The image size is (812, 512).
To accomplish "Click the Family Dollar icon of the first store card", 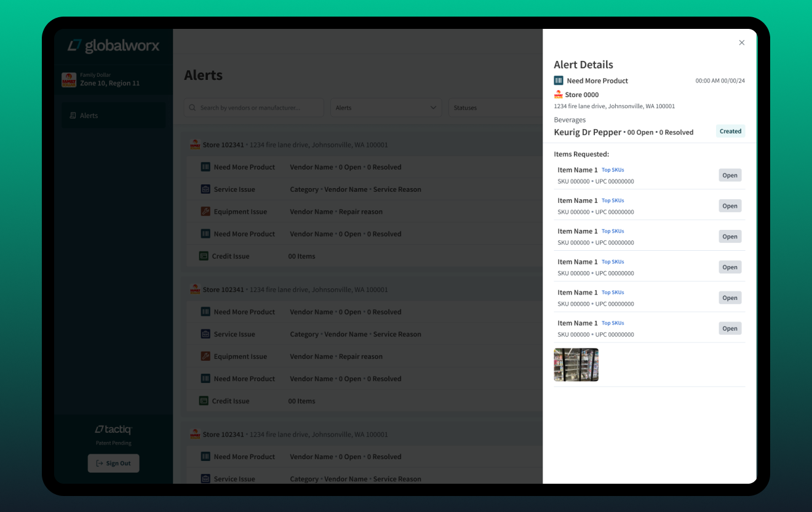I will point(195,145).
